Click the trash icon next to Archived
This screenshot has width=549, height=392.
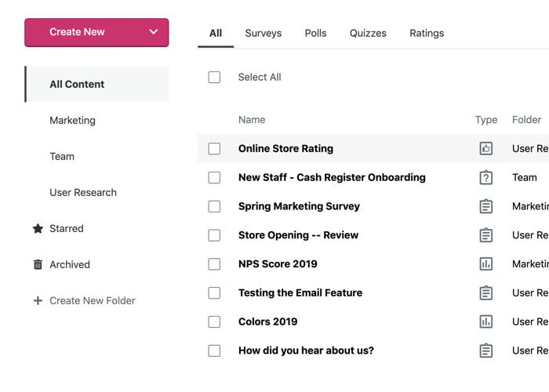pos(38,265)
